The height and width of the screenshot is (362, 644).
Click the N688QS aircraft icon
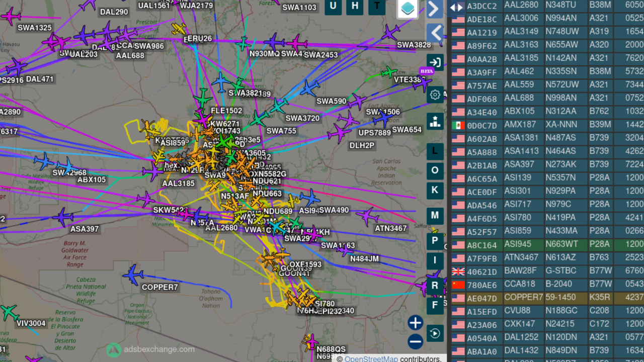311,342
